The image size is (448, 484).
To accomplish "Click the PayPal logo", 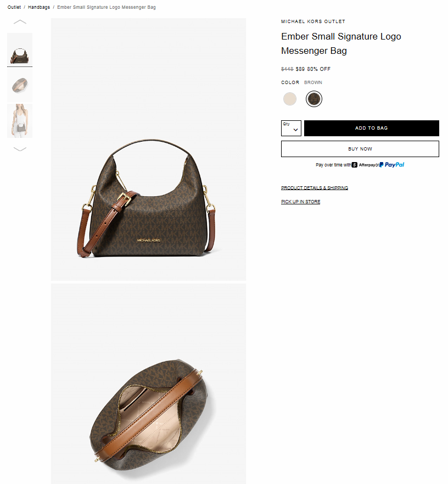I will pos(392,165).
